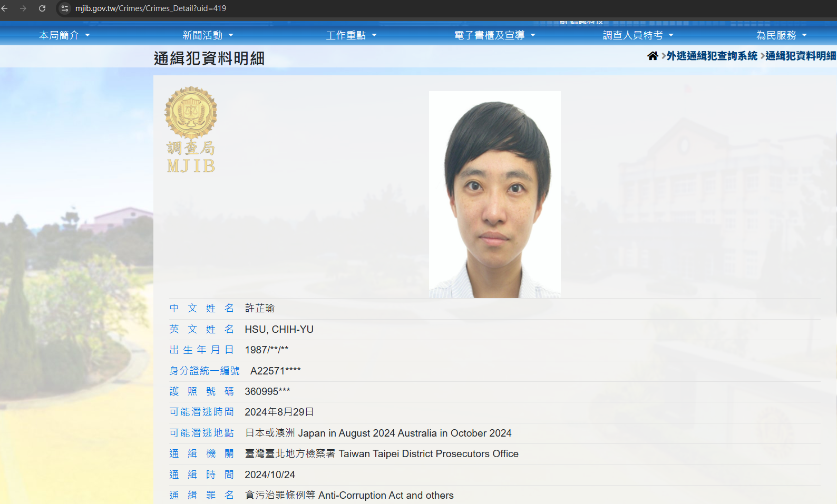The width and height of the screenshot is (837, 504).
Task: Click the browser forward arrow
Action: pyautogui.click(x=23, y=8)
